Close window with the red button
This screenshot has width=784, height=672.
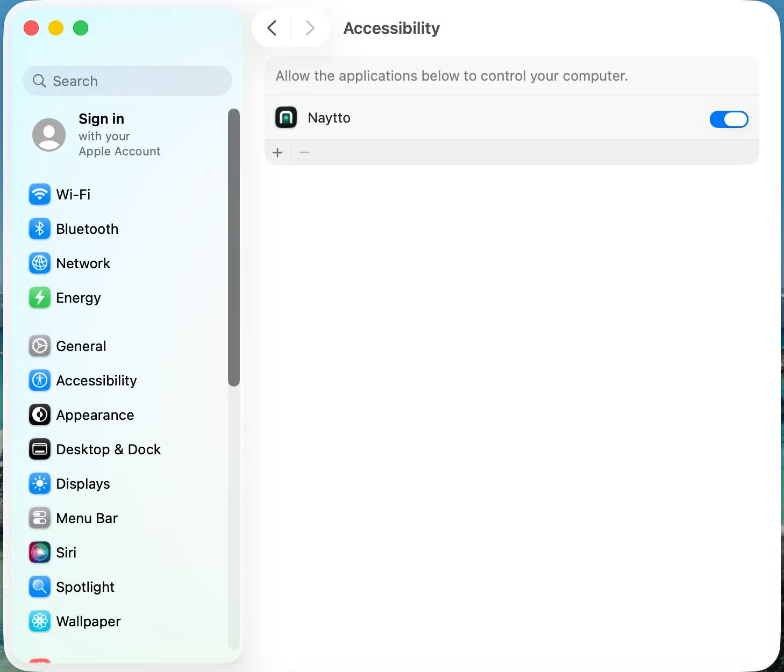(x=31, y=28)
